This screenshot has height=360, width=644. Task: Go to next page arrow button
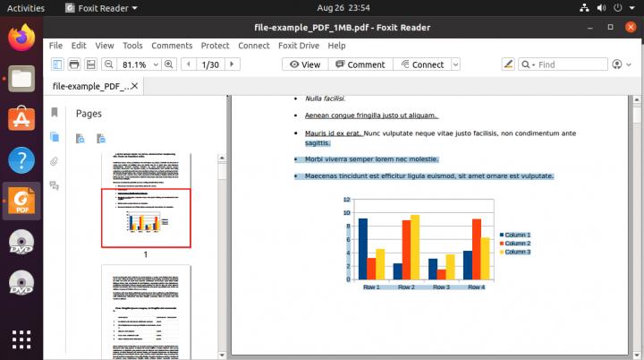click(233, 64)
